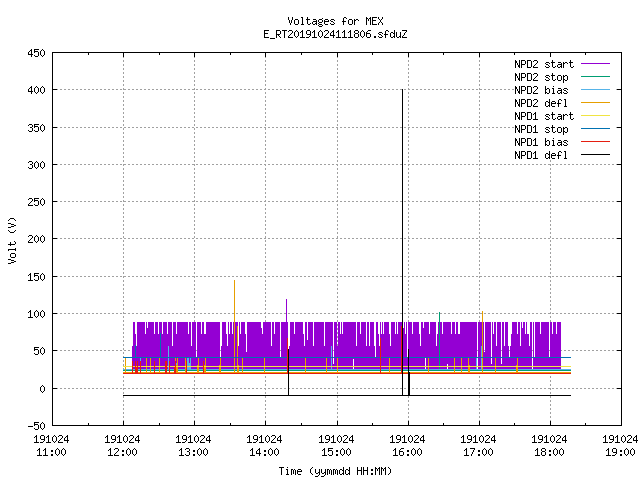Click the orange spike peak near 17:00

pos(482,313)
